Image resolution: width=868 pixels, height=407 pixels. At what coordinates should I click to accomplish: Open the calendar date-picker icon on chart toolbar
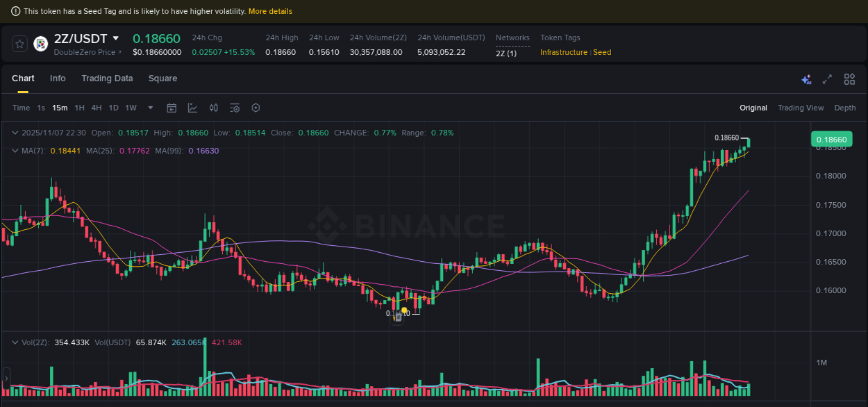(x=172, y=108)
